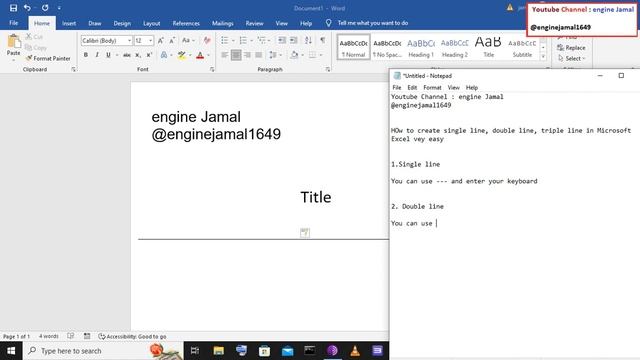Toggle Underline formatting
This screenshot has width=640, height=360.
point(108,55)
